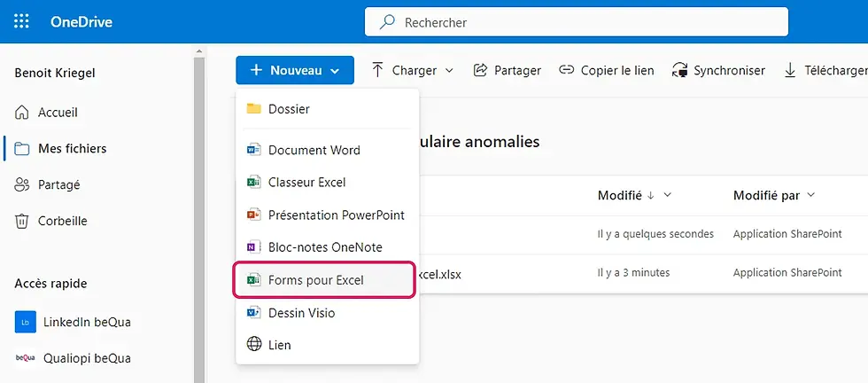Click the Accueil home icon
Image resolution: width=868 pixels, height=383 pixels.
pos(21,113)
